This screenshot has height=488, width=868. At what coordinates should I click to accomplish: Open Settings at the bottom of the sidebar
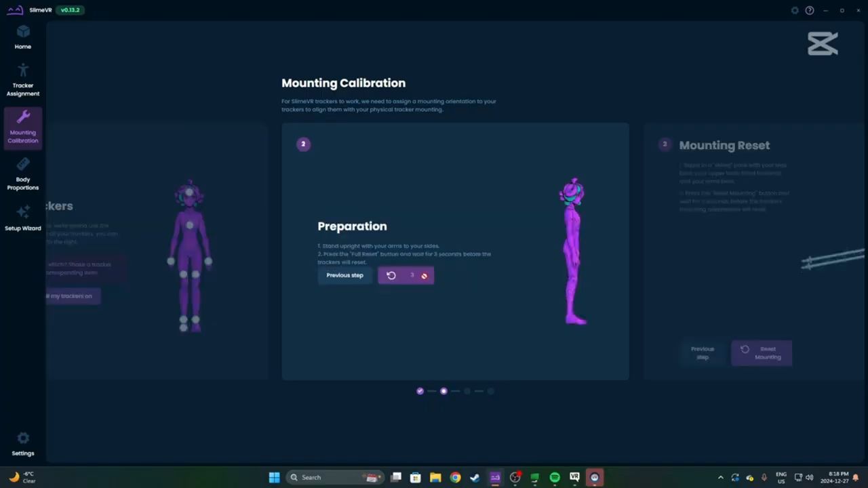23,444
